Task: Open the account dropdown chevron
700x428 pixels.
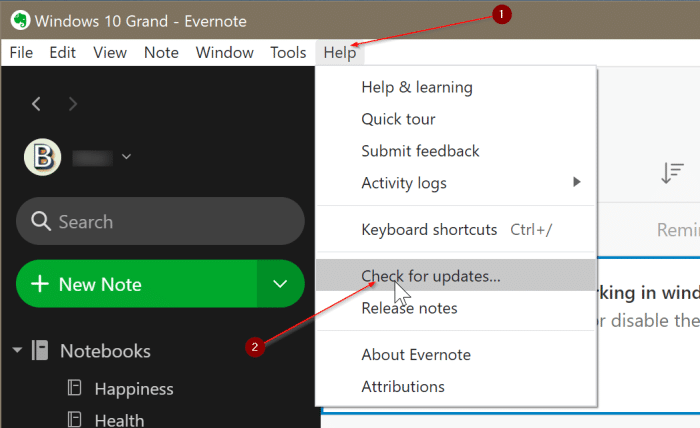Action: tap(126, 157)
